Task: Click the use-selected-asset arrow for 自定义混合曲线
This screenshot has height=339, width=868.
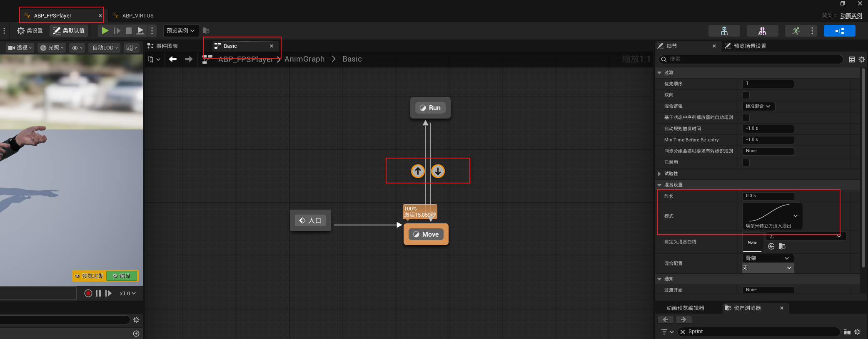Action: coord(771,246)
